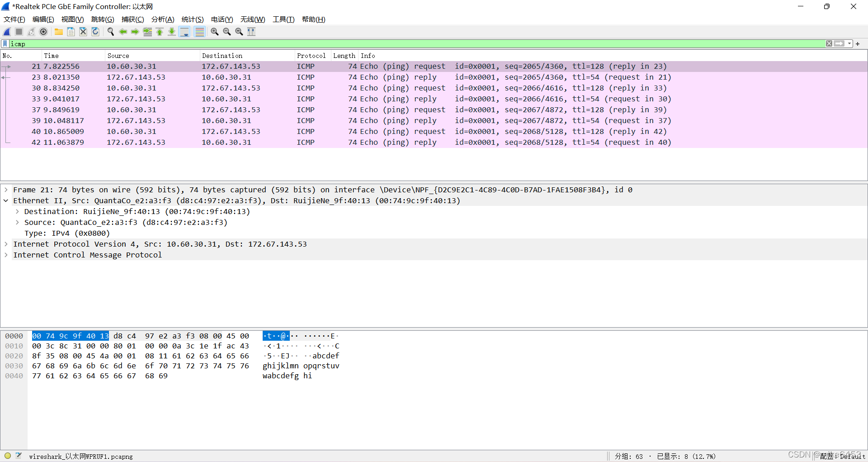
Task: Edit capture file properties pencil icon
Action: click(19, 456)
